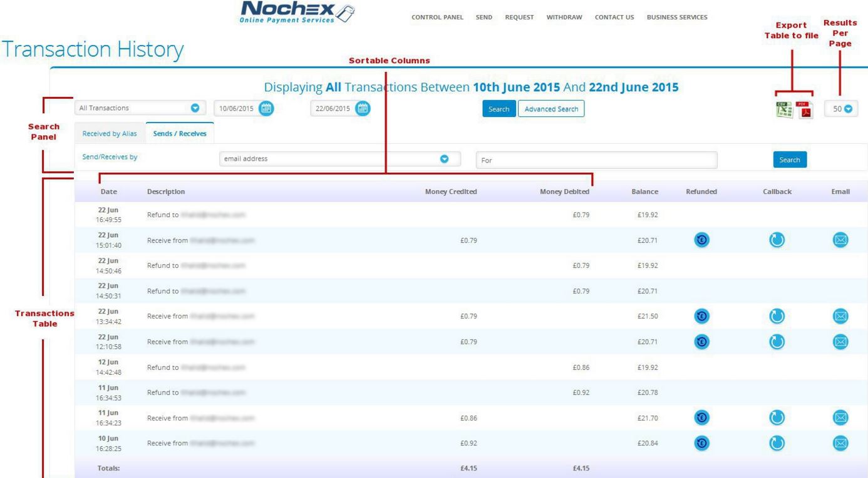Click Search button next to For field
868x478 pixels.
pos(789,160)
